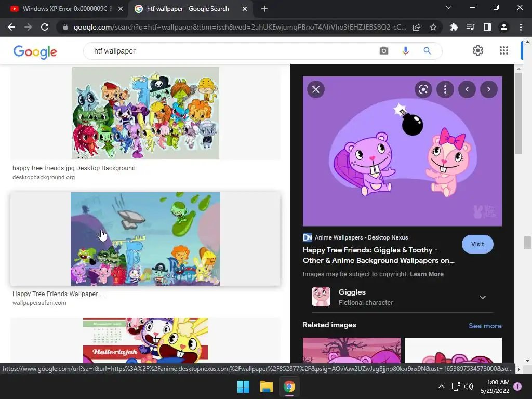Open the network tray icon

click(456, 387)
